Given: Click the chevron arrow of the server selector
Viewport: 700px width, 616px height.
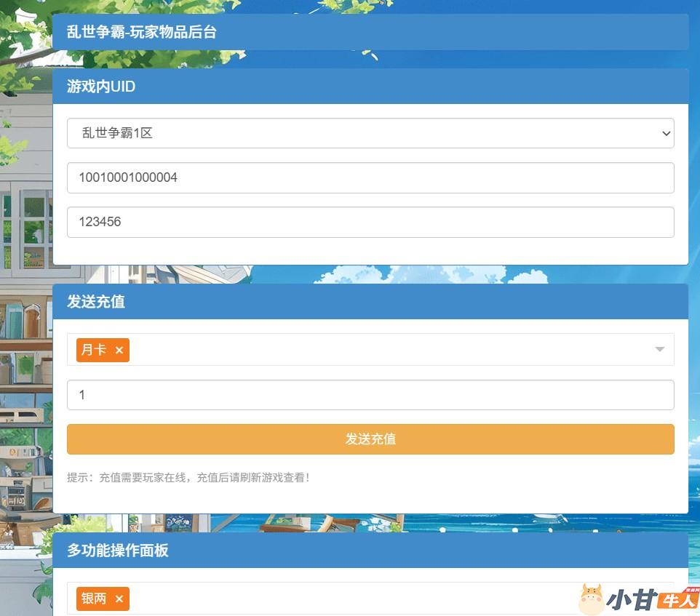Looking at the screenshot, I should (665, 134).
